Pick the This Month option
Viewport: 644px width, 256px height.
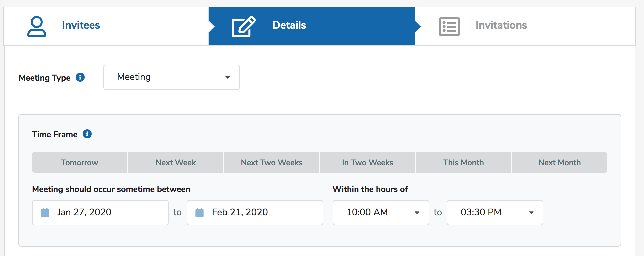(x=464, y=163)
